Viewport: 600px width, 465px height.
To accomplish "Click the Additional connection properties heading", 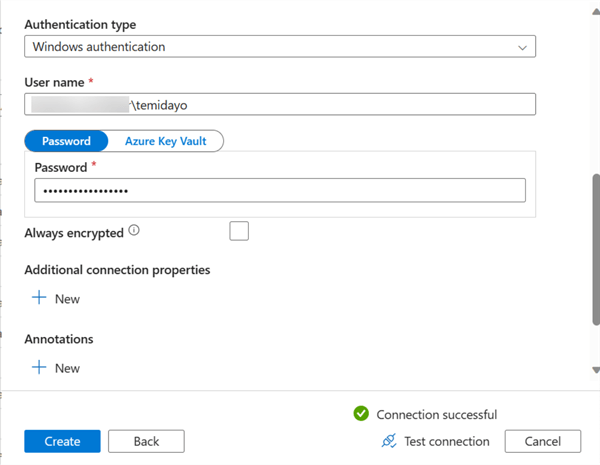I will [117, 270].
